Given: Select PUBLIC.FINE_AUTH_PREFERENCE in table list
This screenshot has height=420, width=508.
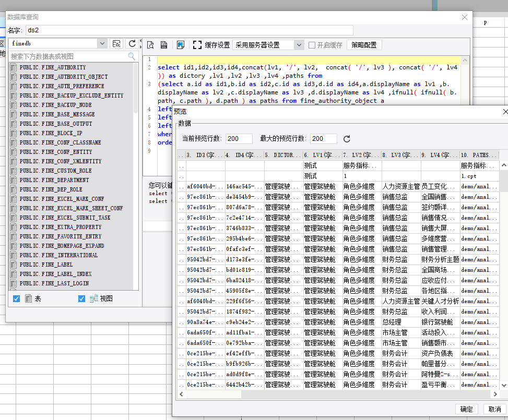Looking at the screenshot, I should (x=62, y=86).
